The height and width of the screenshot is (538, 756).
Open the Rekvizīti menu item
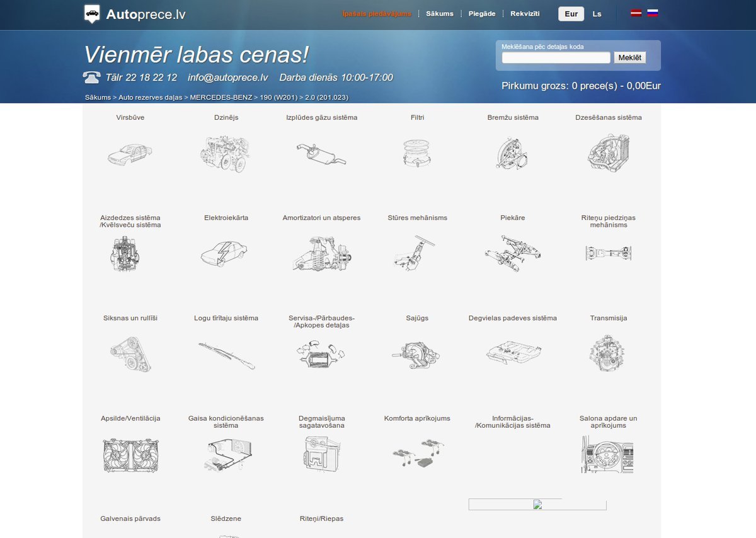(525, 14)
